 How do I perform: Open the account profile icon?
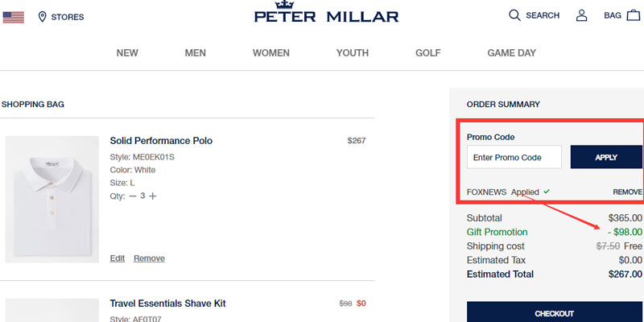[x=581, y=15]
